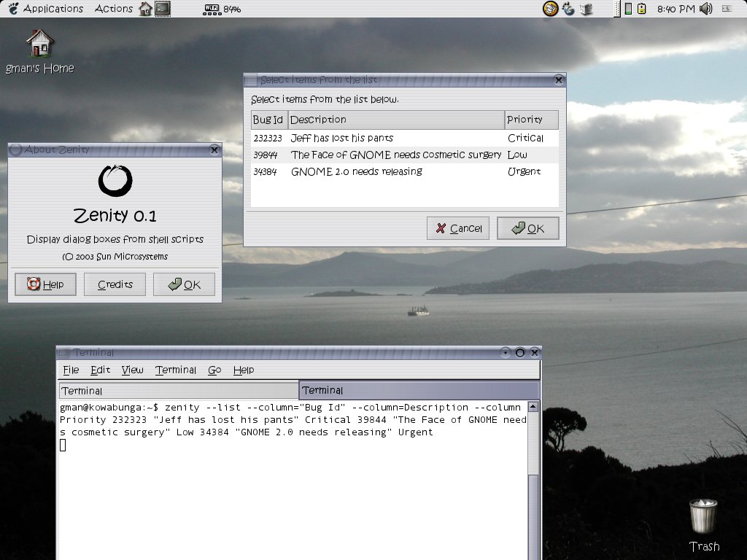Click the Critical priority cell
Screen dimensions: 747x560
coord(525,138)
